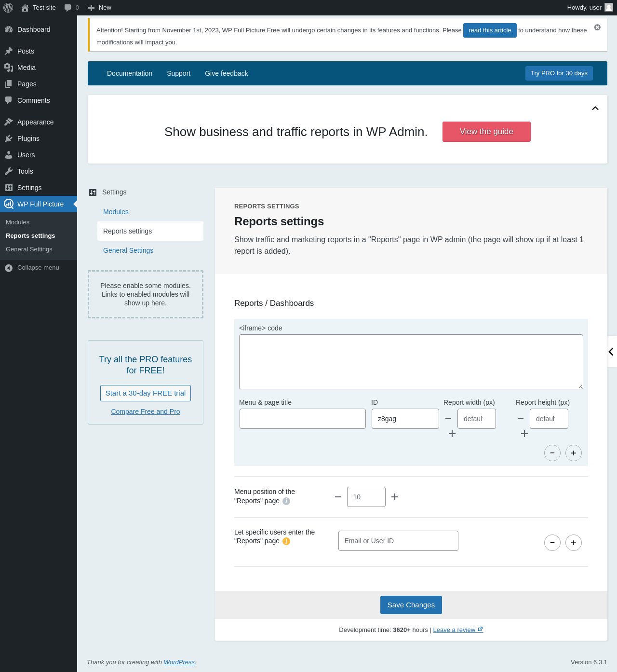Image resolution: width=617 pixels, height=672 pixels.
Task: Increase the Report width value
Action: [x=452, y=434]
